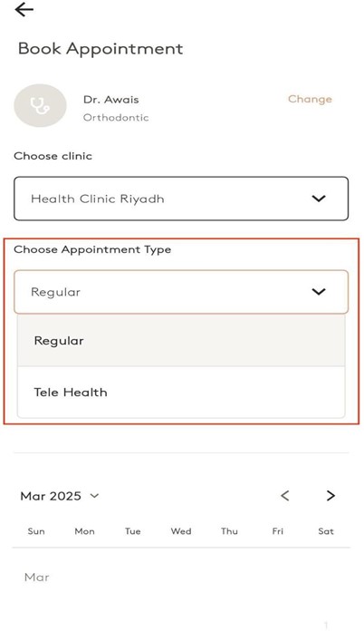Click the Wed weekday header
The width and height of the screenshot is (364, 631).
[181, 531]
